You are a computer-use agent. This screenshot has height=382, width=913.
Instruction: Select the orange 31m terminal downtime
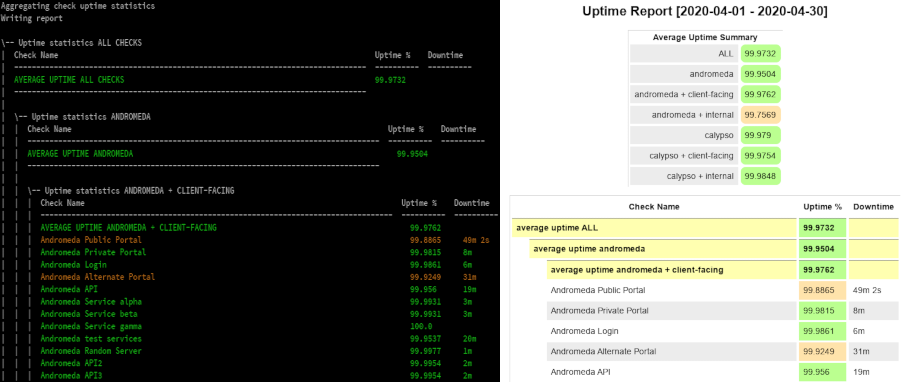pos(470,277)
